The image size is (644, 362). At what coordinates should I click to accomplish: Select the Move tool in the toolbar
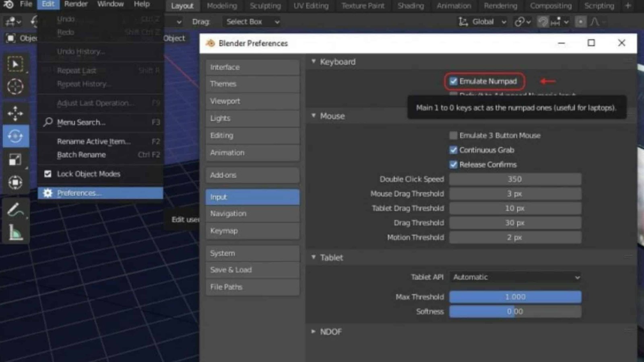click(16, 114)
